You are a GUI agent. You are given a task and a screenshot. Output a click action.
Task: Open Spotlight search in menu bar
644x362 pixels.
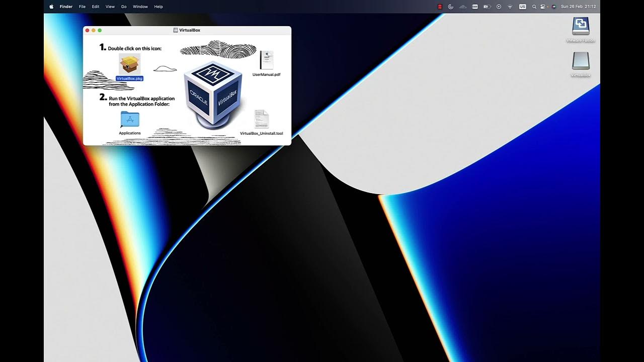pos(534,7)
